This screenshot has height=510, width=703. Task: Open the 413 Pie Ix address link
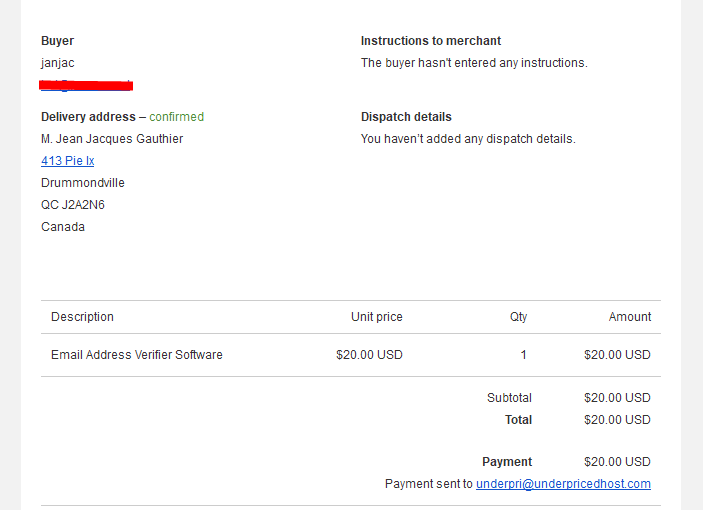pos(68,161)
